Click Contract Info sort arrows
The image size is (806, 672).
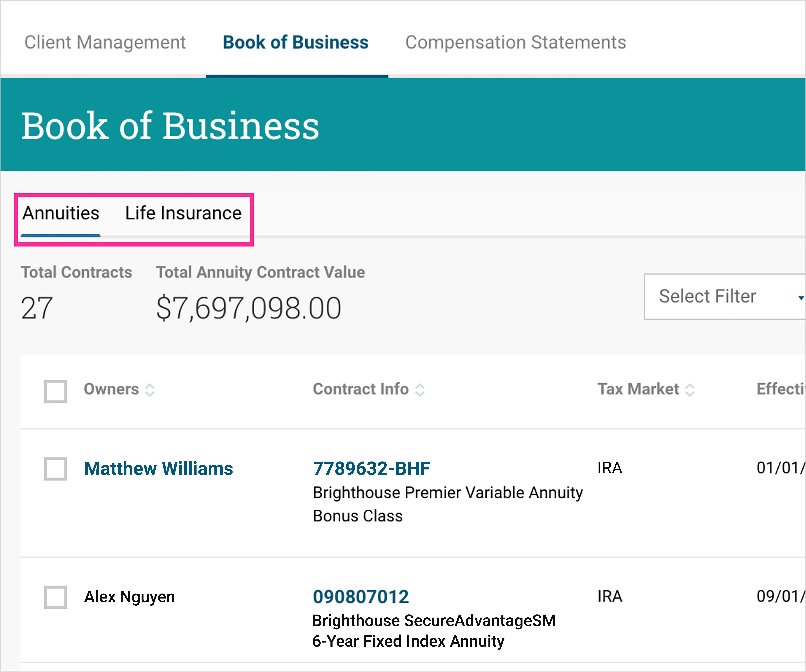pos(420,390)
